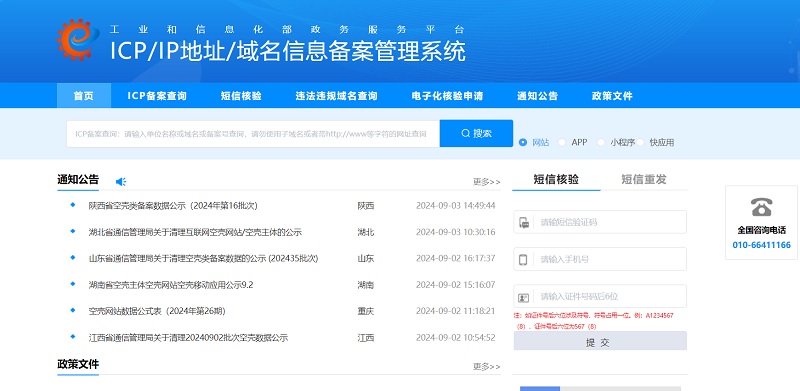Click the ICP备案查询 search input field

coord(253,134)
